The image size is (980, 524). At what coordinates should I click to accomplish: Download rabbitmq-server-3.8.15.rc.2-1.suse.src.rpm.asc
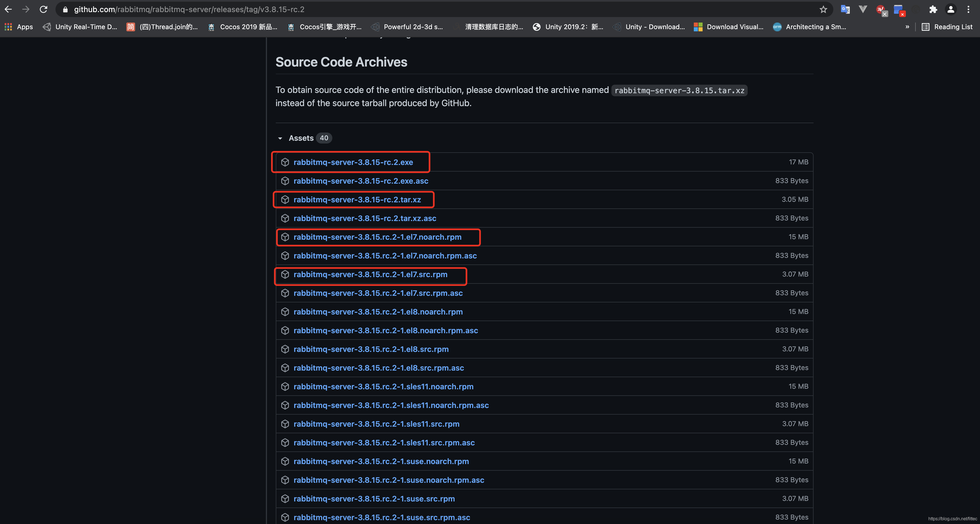pos(382,517)
